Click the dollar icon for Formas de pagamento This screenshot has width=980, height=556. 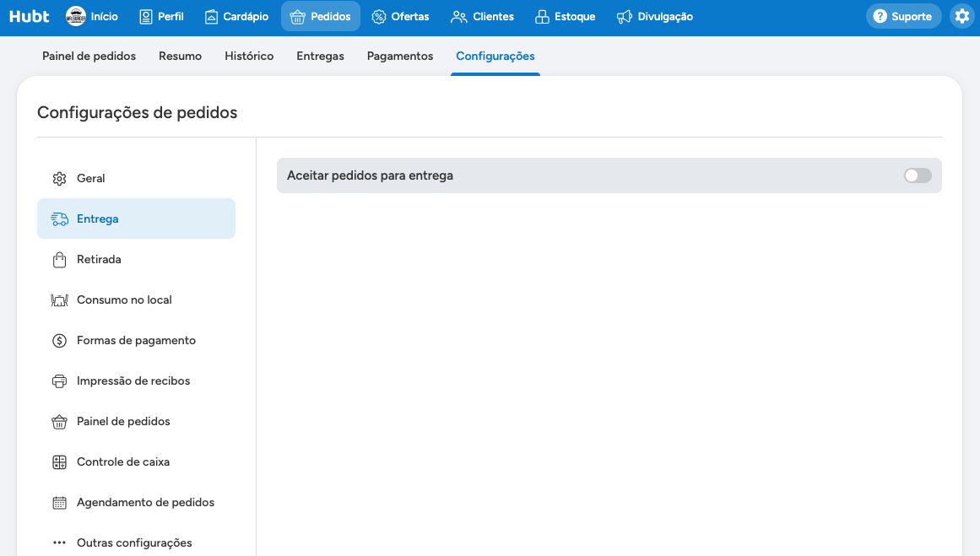pyautogui.click(x=59, y=341)
